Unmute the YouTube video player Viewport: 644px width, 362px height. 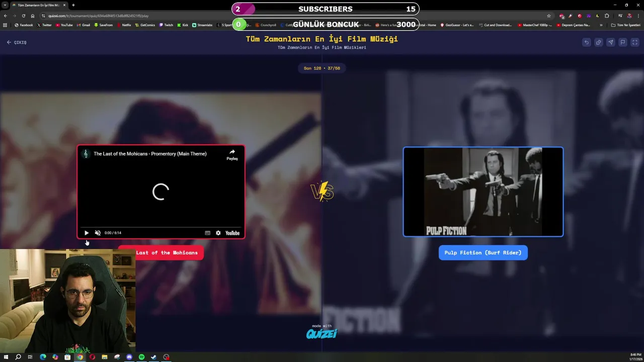point(98,233)
